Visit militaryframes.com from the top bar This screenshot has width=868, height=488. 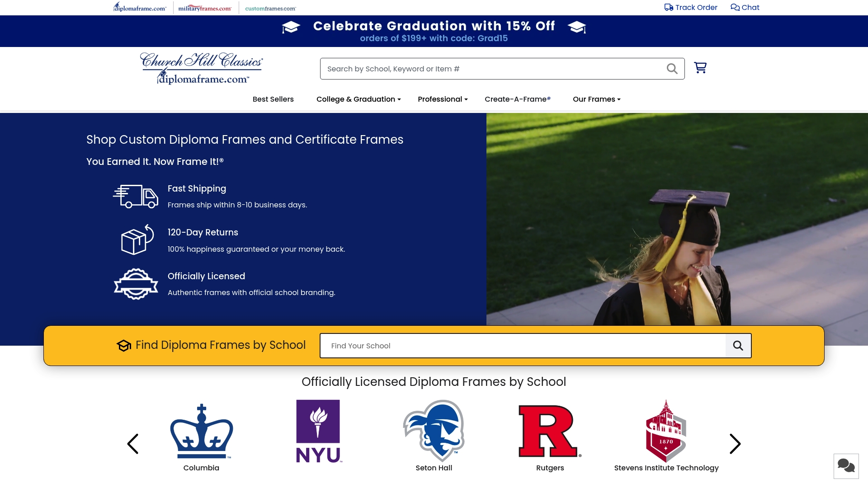coord(205,8)
